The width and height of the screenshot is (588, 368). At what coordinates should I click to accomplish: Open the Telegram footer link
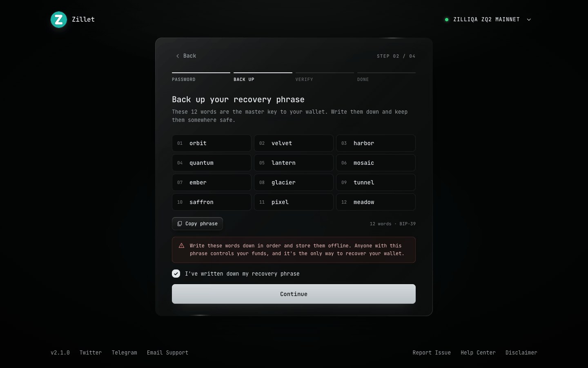pyautogui.click(x=125, y=352)
